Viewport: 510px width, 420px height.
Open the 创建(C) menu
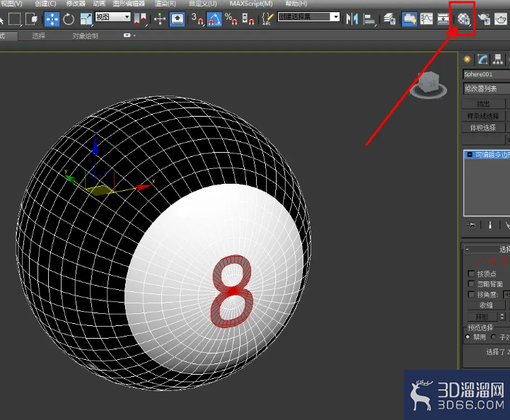pos(45,4)
